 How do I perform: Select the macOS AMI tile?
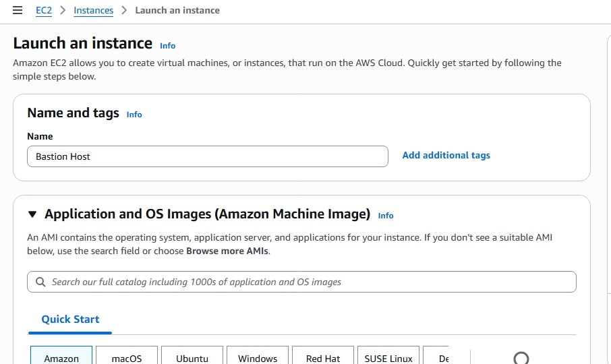[x=127, y=356]
